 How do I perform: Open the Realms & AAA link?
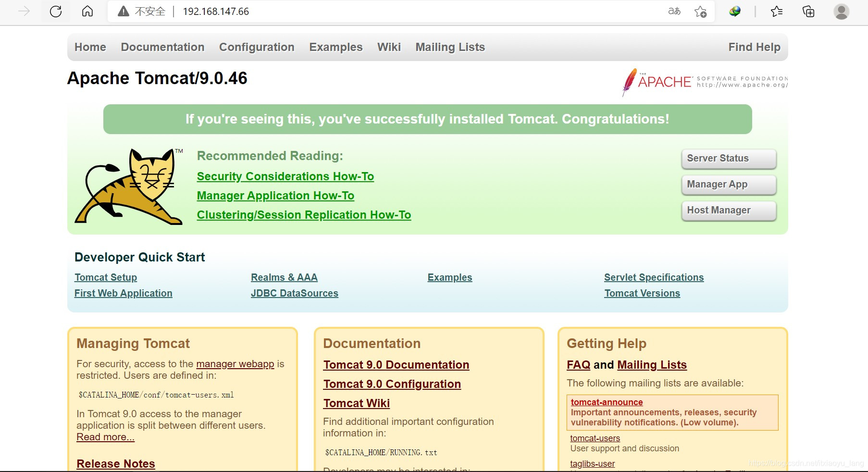pyautogui.click(x=284, y=277)
